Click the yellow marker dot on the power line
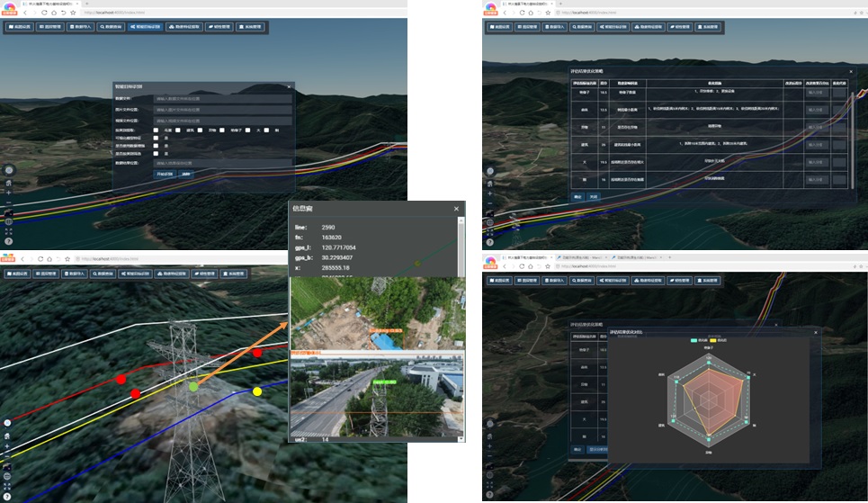Screen dimensions: 868x503 pos(257,391)
